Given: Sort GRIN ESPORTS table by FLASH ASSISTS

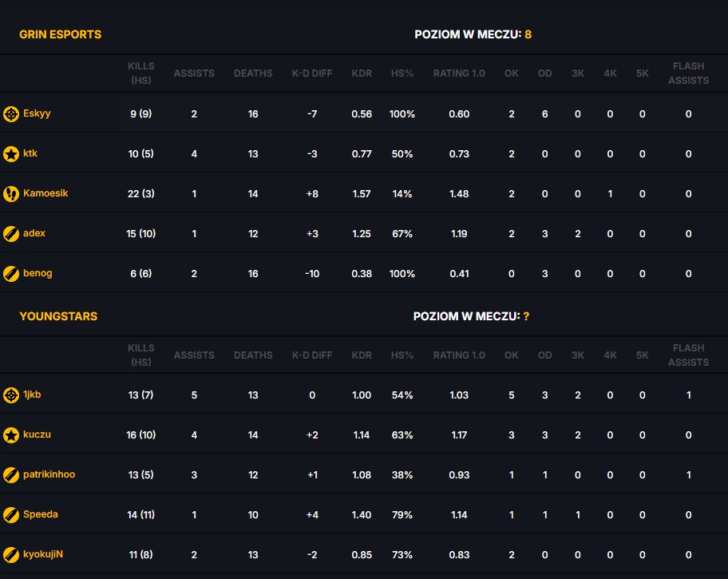Looking at the screenshot, I should tap(689, 73).
